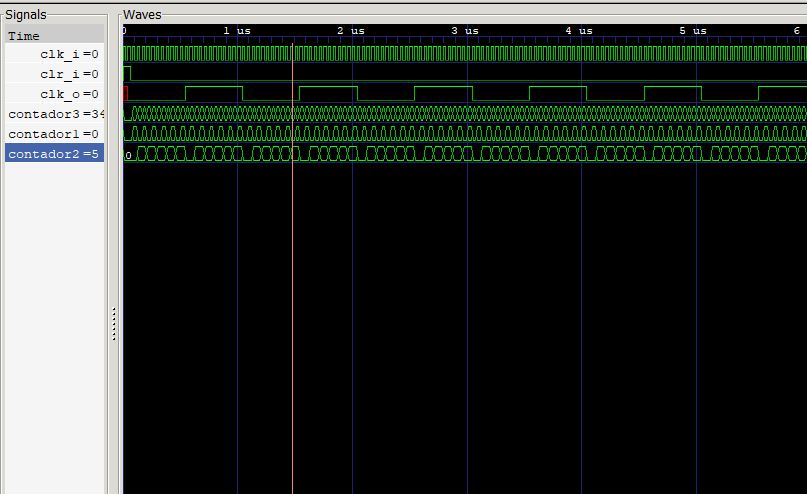
Task: Click the 4 us mark on ruler
Action: pyautogui.click(x=581, y=31)
